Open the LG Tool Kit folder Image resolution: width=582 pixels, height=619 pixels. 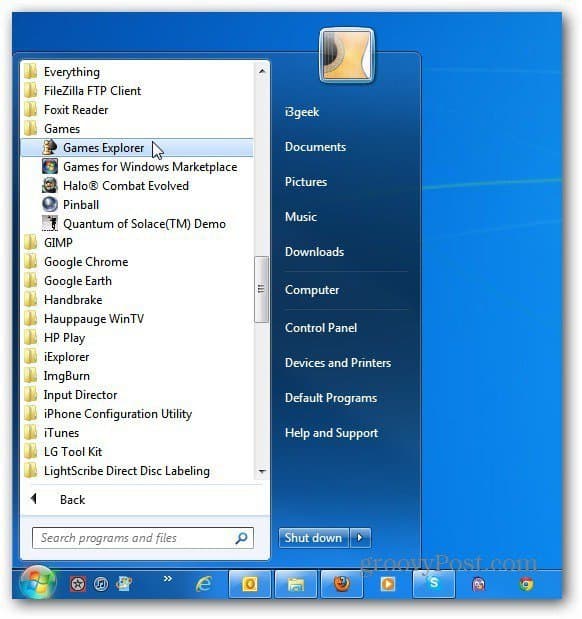63,452
